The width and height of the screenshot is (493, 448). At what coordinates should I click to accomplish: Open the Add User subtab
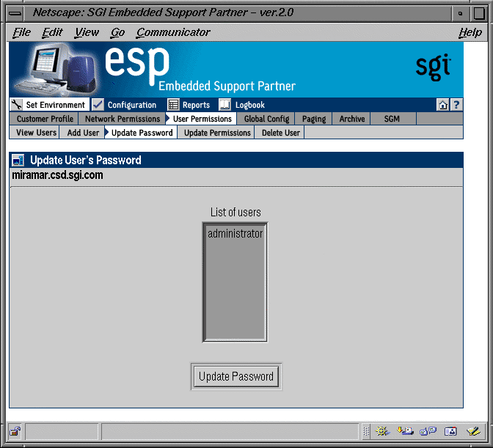point(83,133)
